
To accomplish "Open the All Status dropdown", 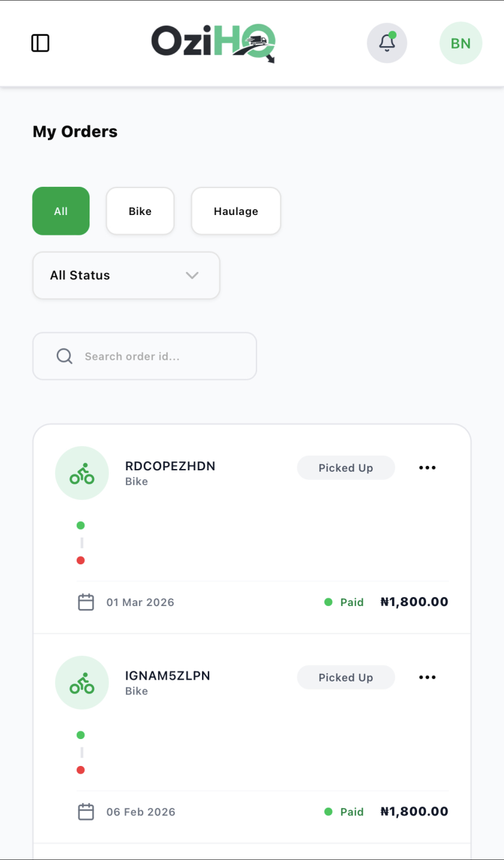I will coord(126,275).
